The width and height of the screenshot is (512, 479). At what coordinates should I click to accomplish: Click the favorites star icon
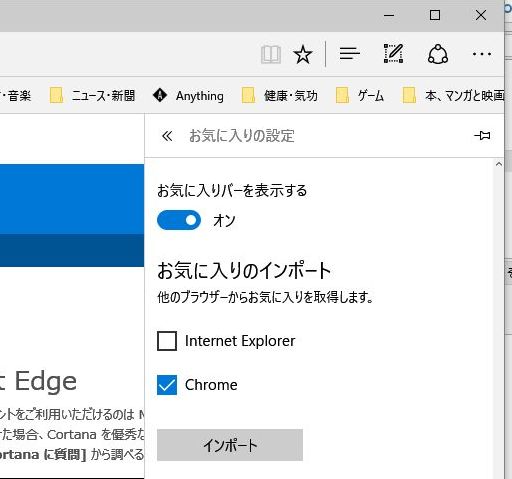tap(303, 54)
